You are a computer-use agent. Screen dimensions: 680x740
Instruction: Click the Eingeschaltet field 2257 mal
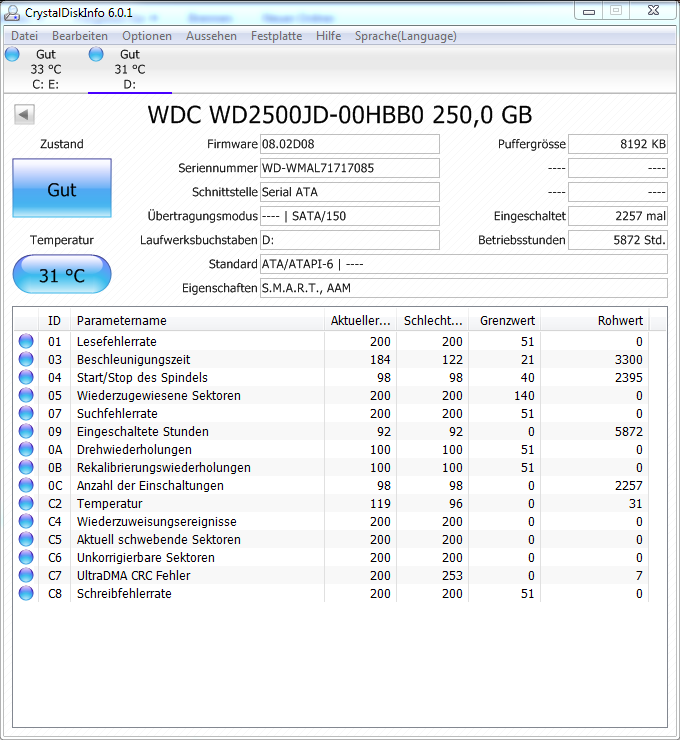618,216
